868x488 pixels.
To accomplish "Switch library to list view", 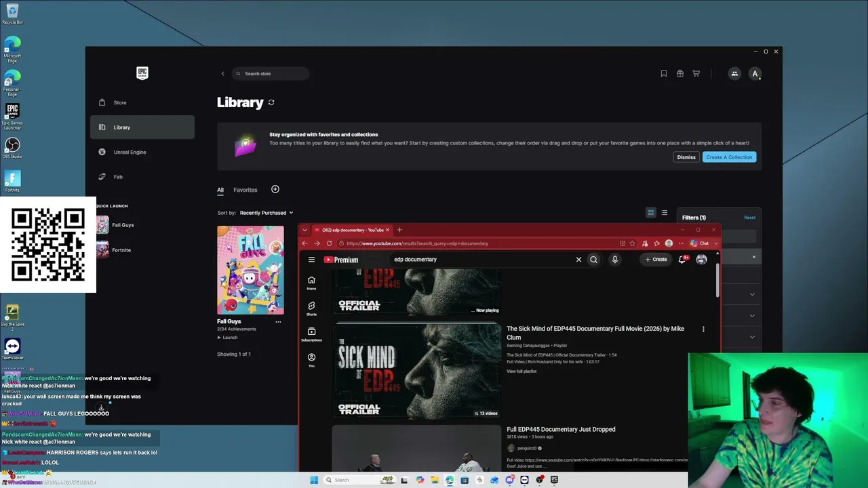I will (x=665, y=213).
